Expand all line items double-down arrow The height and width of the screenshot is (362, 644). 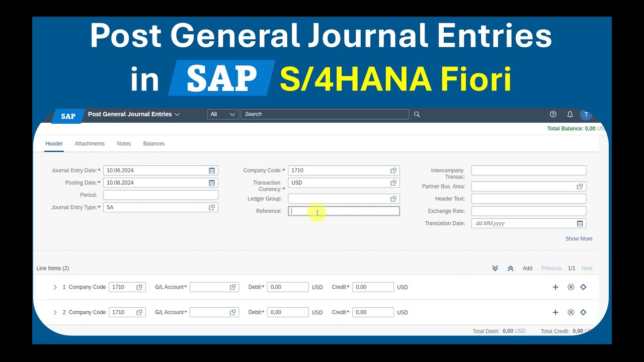coord(495,268)
